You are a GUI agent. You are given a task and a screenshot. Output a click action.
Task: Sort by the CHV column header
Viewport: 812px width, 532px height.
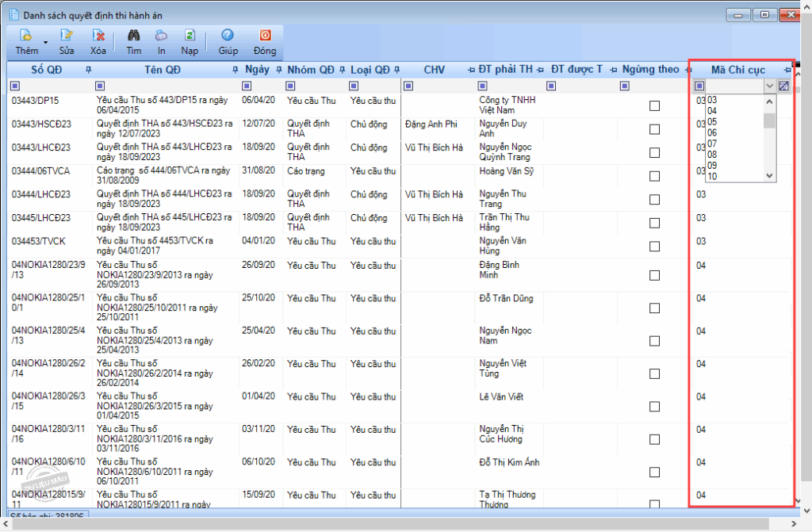coord(434,70)
